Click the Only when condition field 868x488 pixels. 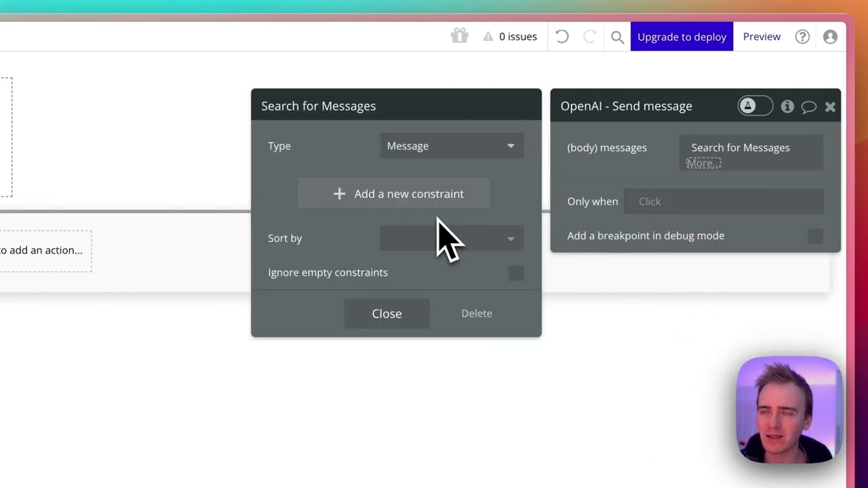tap(724, 201)
